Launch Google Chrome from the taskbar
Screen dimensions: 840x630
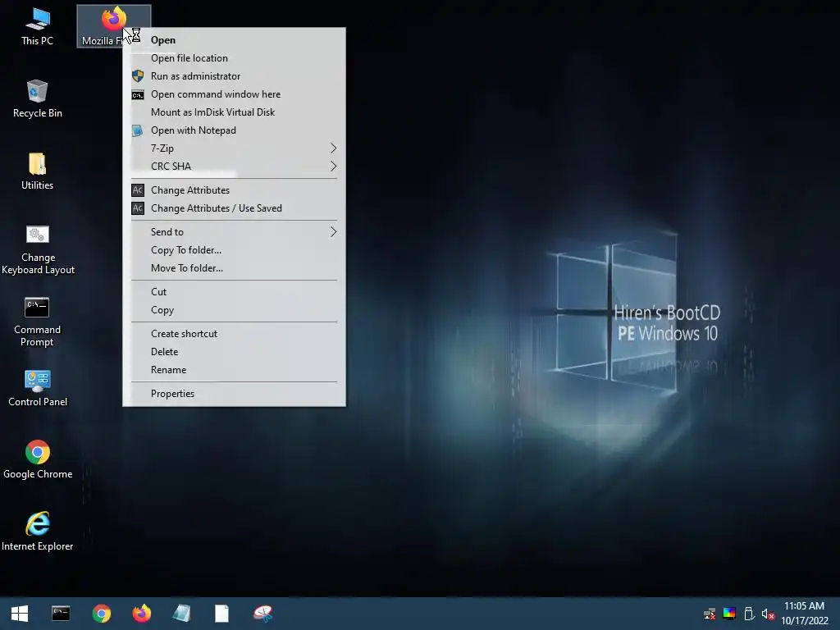101,614
